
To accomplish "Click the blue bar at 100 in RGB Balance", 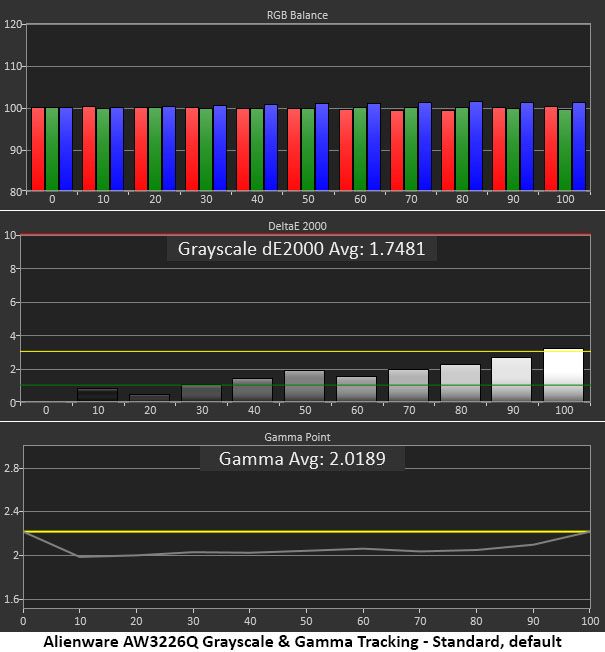I will [579, 147].
